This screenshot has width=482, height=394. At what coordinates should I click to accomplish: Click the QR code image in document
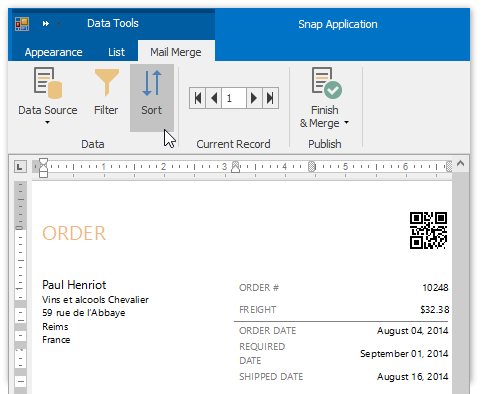point(428,230)
